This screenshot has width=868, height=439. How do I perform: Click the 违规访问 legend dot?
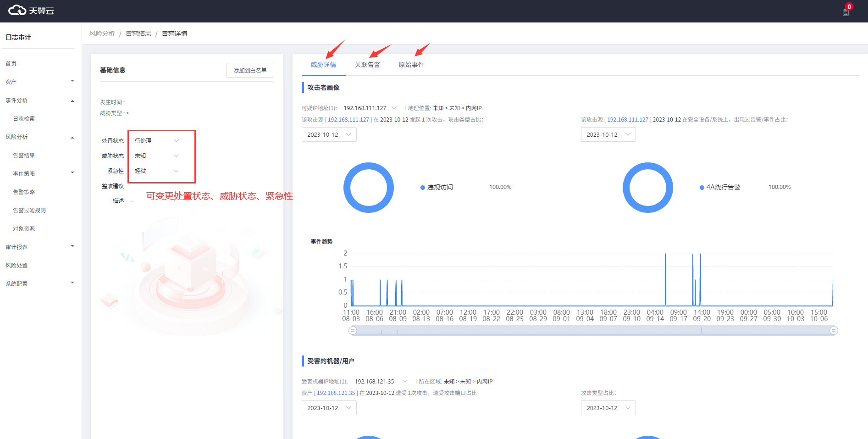tap(422, 188)
